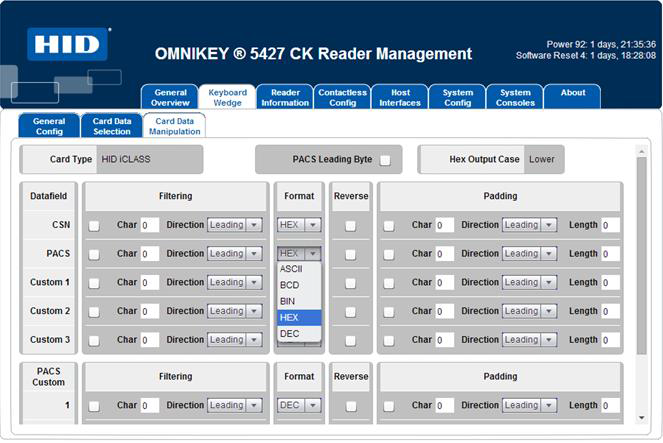Image resolution: width=663 pixels, height=443 pixels.
Task: Enable the CSN Filtering checkbox
Action: click(x=94, y=226)
